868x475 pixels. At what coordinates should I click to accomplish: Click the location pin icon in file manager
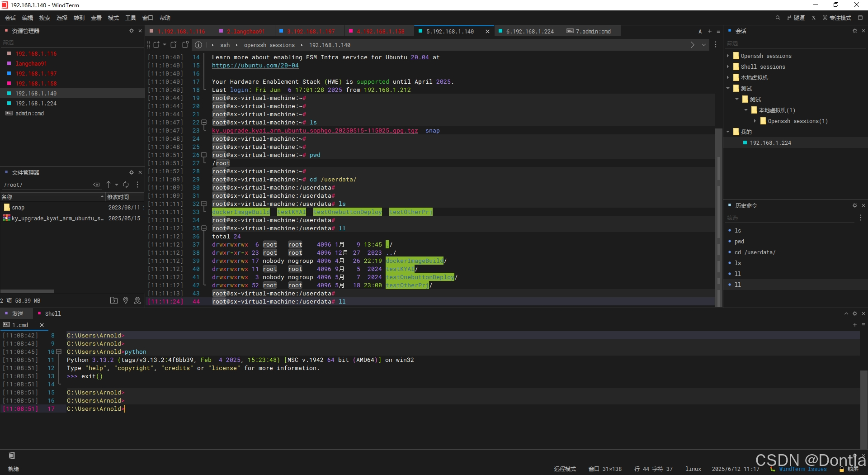coord(126,300)
